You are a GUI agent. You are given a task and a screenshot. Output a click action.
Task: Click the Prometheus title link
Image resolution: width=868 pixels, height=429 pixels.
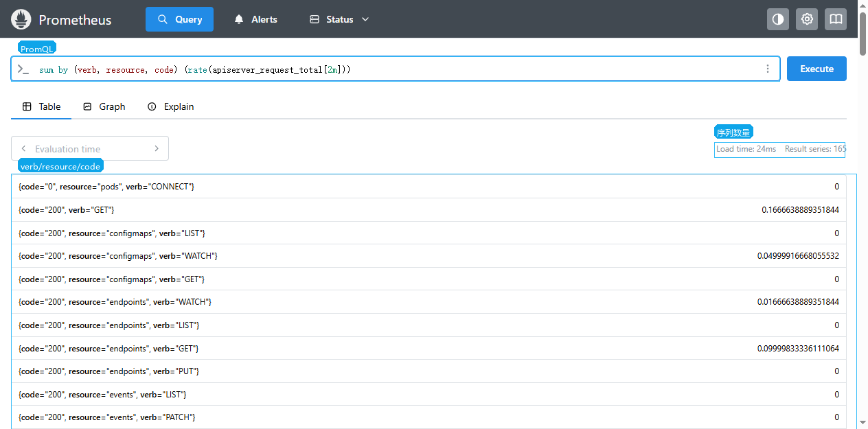(x=75, y=20)
